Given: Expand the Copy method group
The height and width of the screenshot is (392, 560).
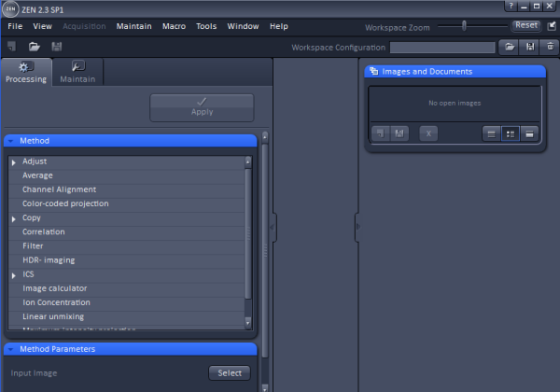Looking at the screenshot, I should point(14,218).
